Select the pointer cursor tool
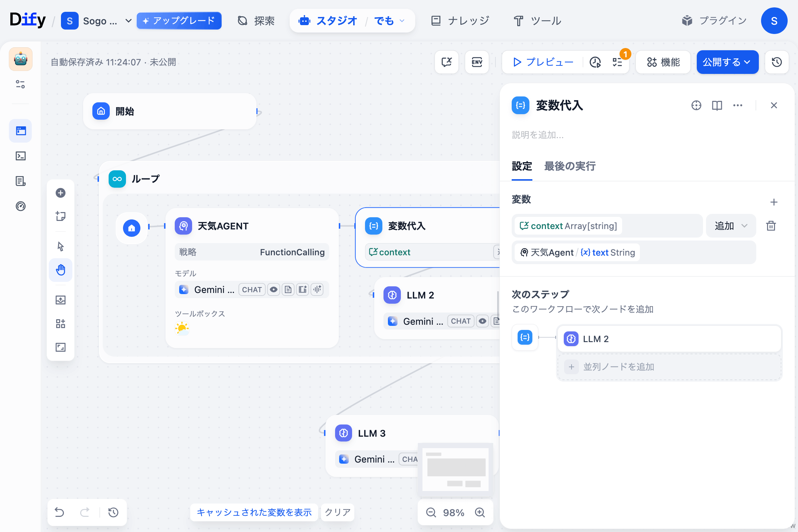Screen dimensions: 798x532 tap(61, 246)
